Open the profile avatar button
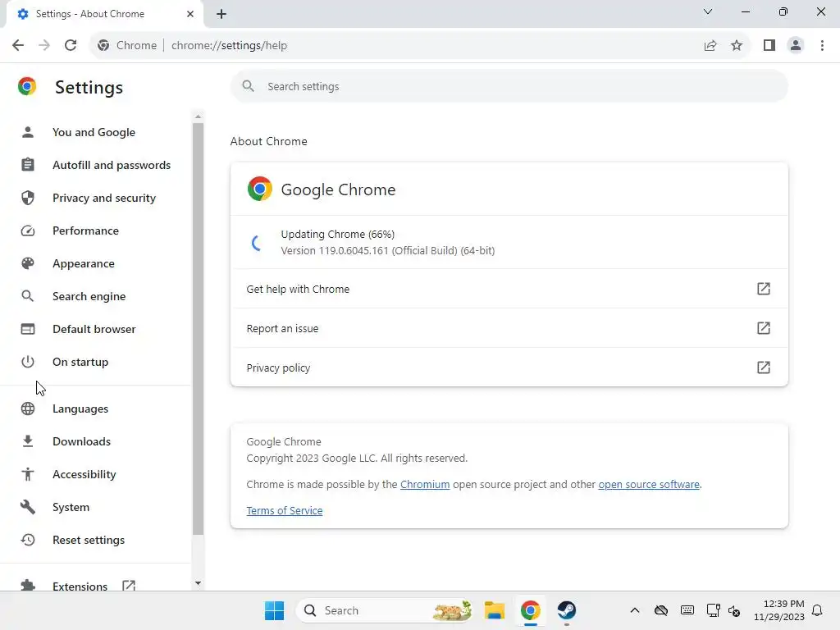The width and height of the screenshot is (840, 630). tap(796, 45)
